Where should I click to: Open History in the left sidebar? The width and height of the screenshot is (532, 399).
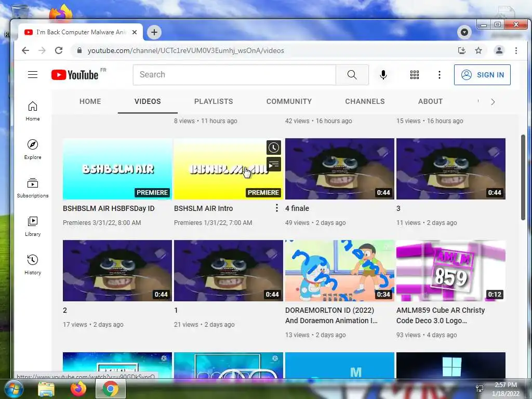[33, 264]
